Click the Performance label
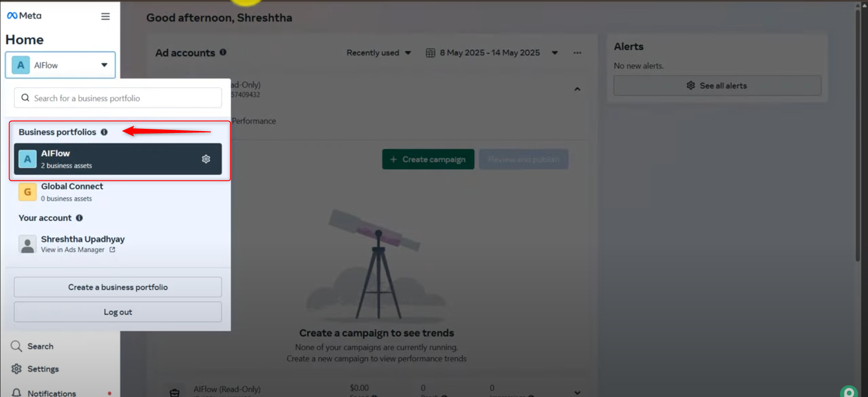 click(x=254, y=121)
